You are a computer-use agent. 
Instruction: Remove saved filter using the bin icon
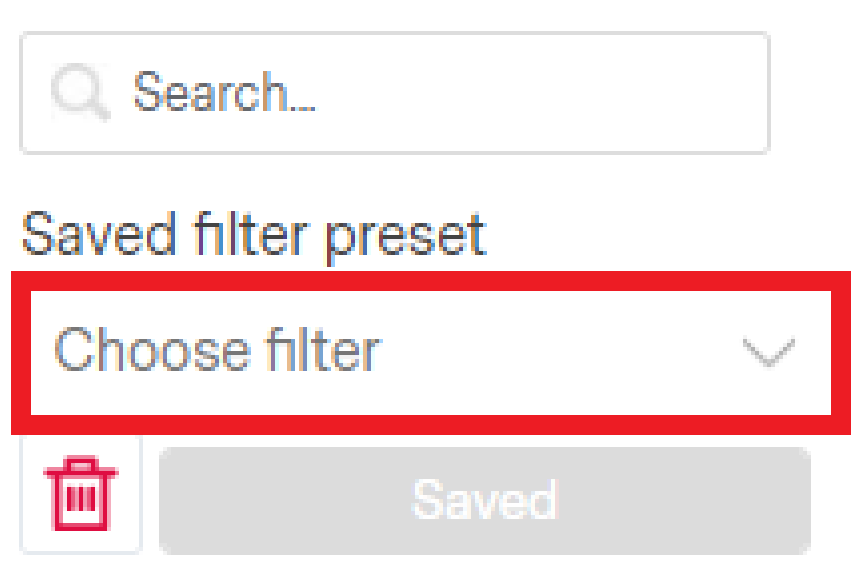[81, 494]
